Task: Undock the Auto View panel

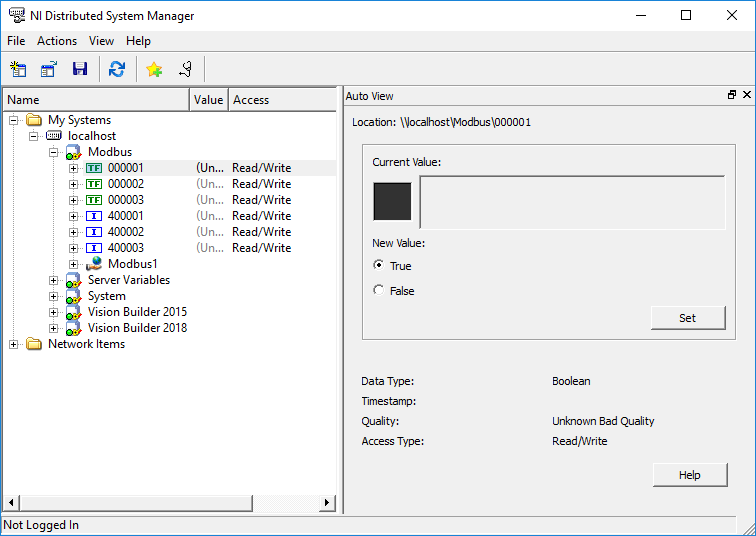Action: tap(732, 95)
